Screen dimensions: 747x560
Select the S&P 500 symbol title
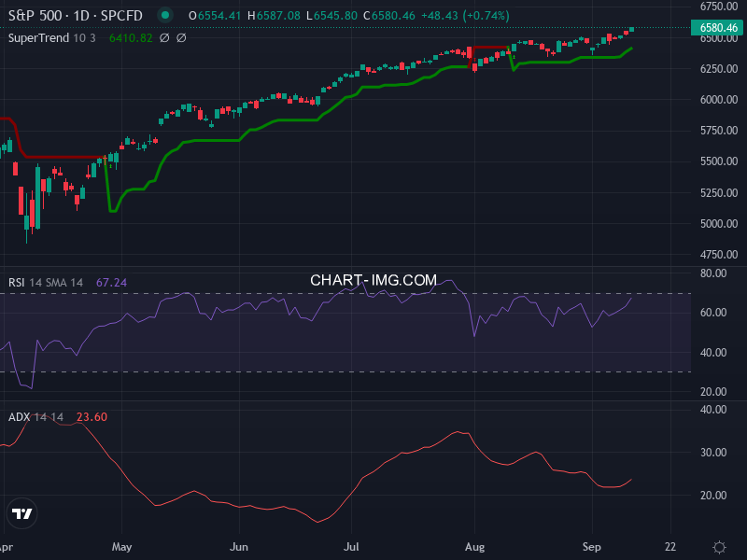[x=35, y=16]
